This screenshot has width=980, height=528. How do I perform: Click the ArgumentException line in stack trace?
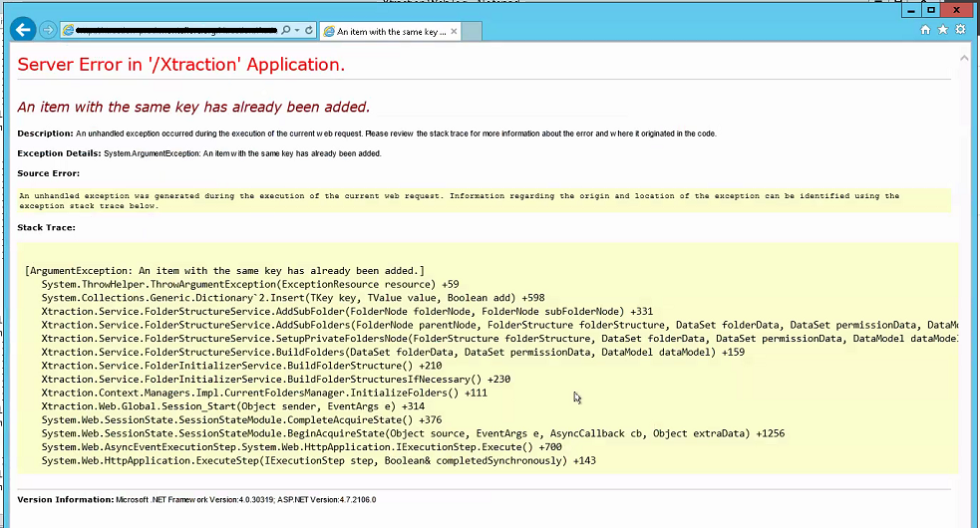click(224, 270)
